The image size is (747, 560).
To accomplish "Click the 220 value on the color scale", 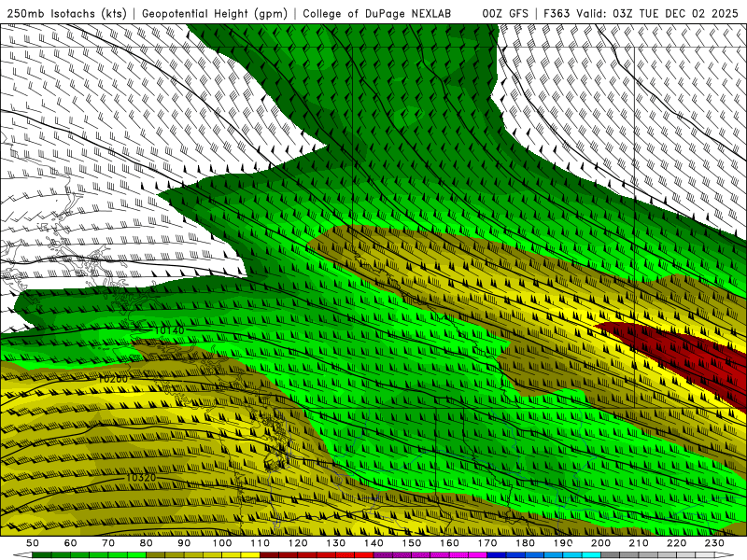I will 676,543.
